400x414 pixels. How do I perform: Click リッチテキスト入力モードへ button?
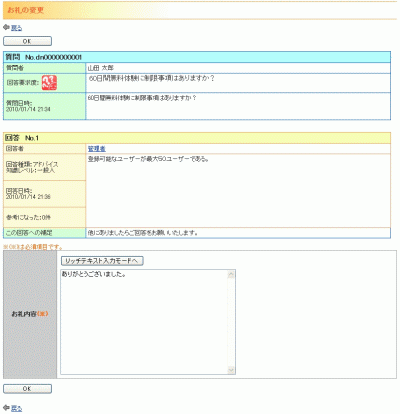tap(102, 261)
